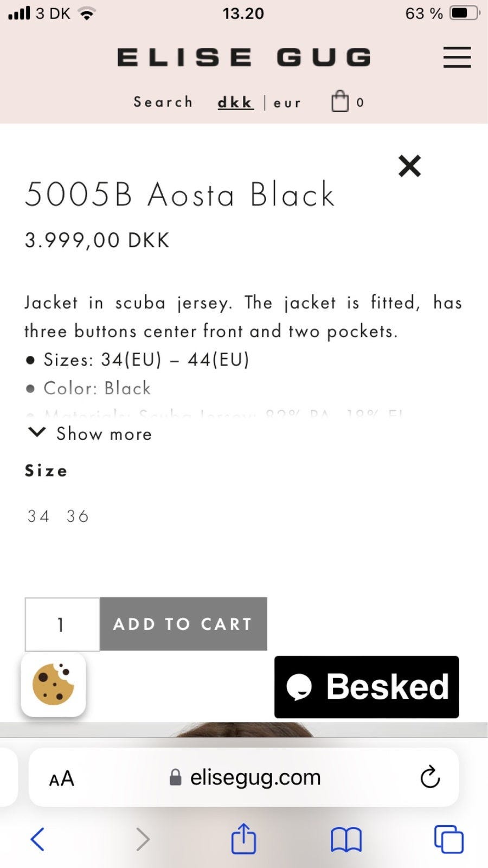The width and height of the screenshot is (488, 868).
Task: Focus the quantity input field
Action: 62,624
